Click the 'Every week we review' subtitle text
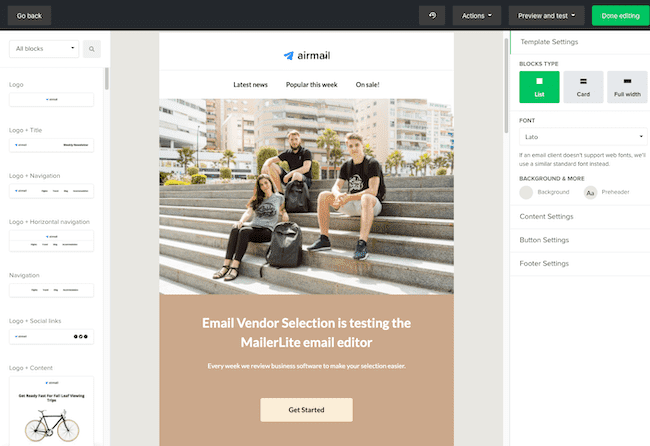Image resolution: width=650 pixels, height=446 pixels. pos(306,366)
